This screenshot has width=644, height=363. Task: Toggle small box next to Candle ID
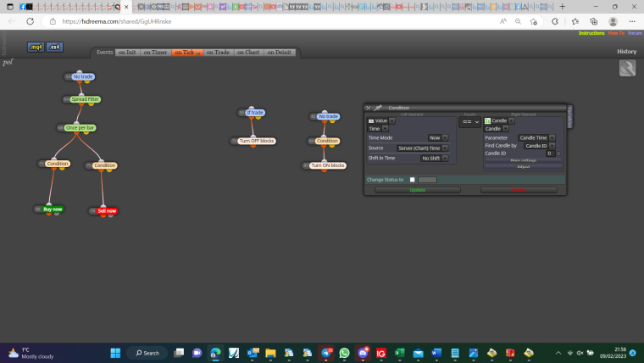coord(558,154)
